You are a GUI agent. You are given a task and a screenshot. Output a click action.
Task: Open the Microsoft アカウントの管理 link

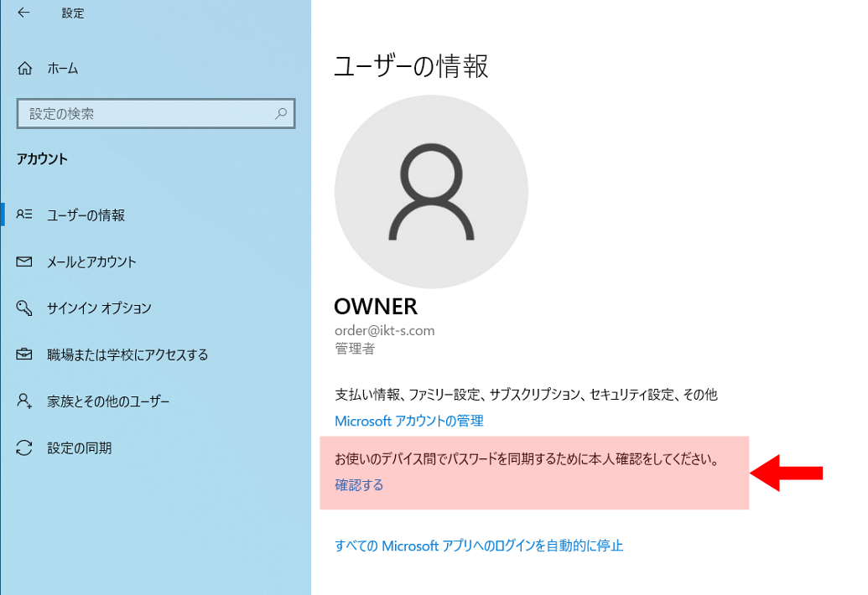tap(408, 421)
